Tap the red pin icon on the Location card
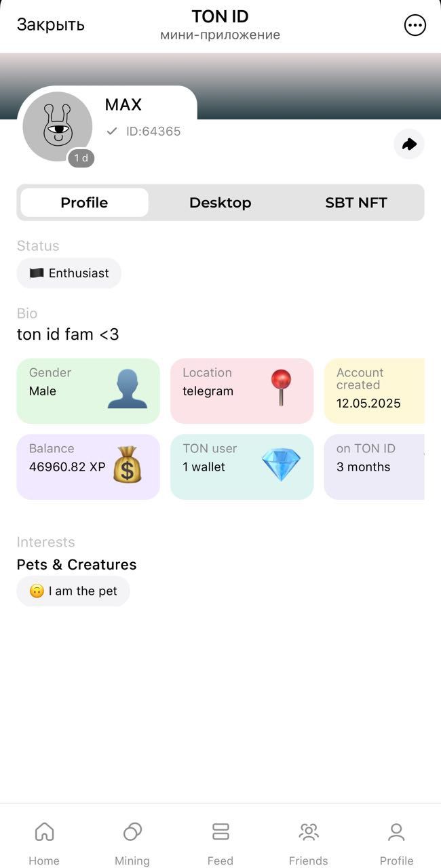Viewport: 441px width, 868px height. pyautogui.click(x=282, y=388)
